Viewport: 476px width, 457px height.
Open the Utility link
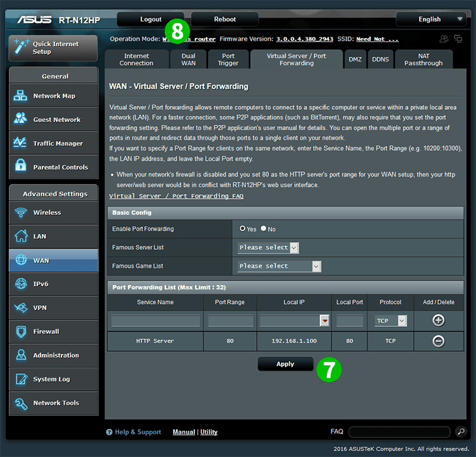(209, 432)
